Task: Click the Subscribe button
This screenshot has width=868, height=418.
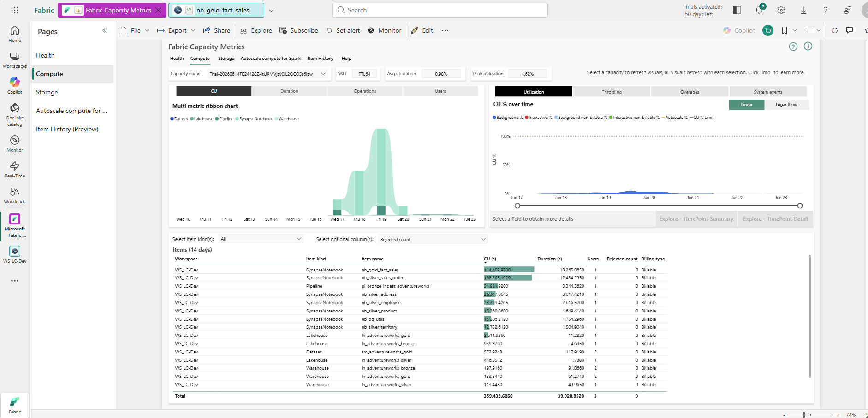Action: (x=299, y=30)
